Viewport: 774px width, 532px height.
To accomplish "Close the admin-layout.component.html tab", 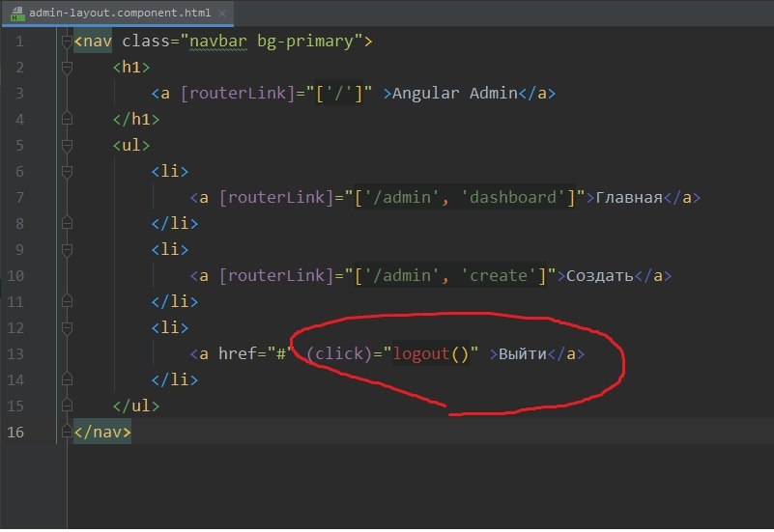I will point(222,14).
